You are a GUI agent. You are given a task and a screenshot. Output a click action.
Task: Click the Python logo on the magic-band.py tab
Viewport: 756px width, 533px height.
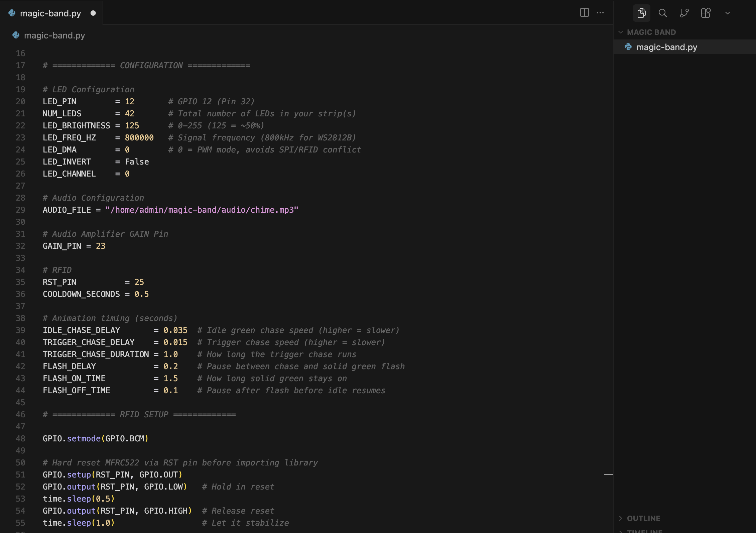(11, 13)
